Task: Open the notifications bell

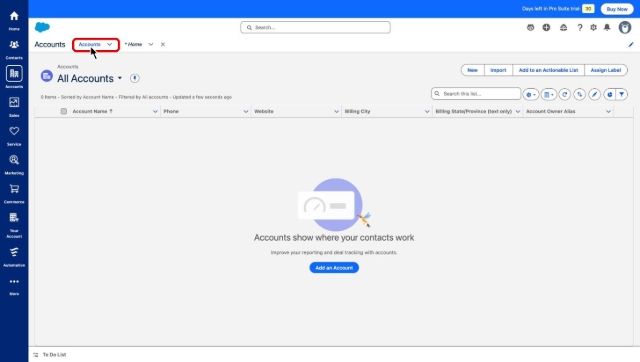Action: tap(607, 27)
